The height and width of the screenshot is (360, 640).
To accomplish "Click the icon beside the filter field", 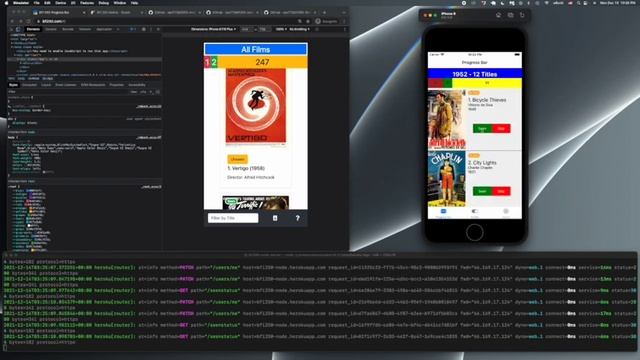I will 275,218.
